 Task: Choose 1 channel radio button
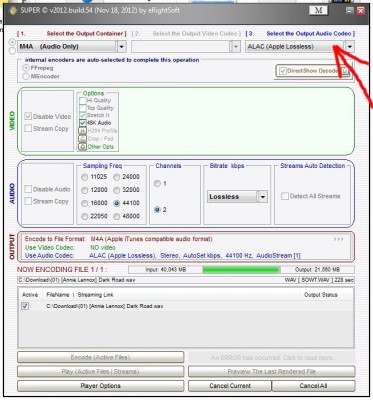[x=157, y=184]
